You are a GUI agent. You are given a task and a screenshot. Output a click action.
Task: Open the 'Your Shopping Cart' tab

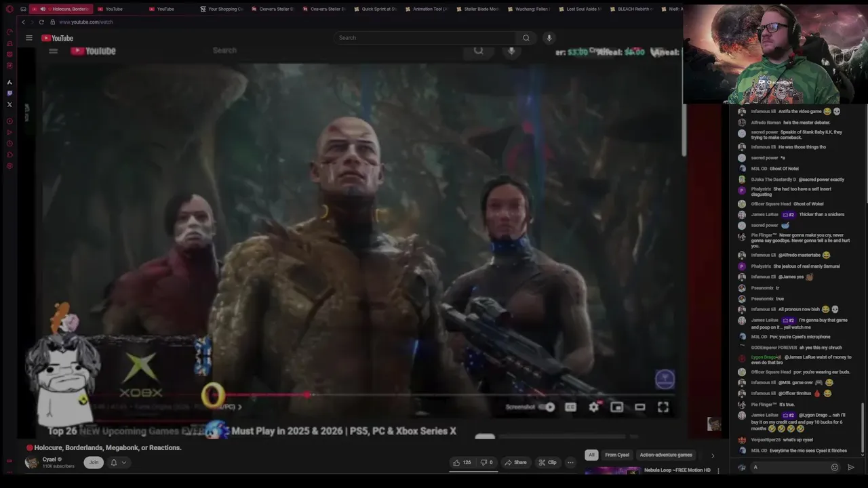[221, 9]
